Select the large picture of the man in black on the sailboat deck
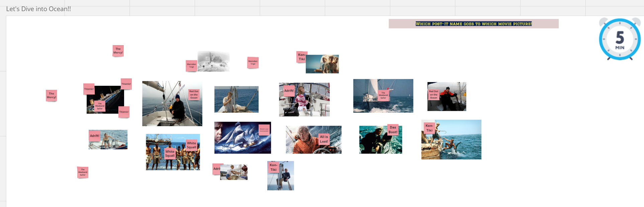The image size is (644, 207). tap(172, 103)
